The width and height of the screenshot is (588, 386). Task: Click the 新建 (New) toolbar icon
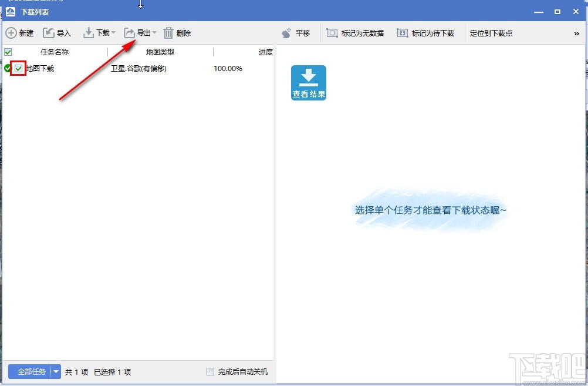click(11, 33)
